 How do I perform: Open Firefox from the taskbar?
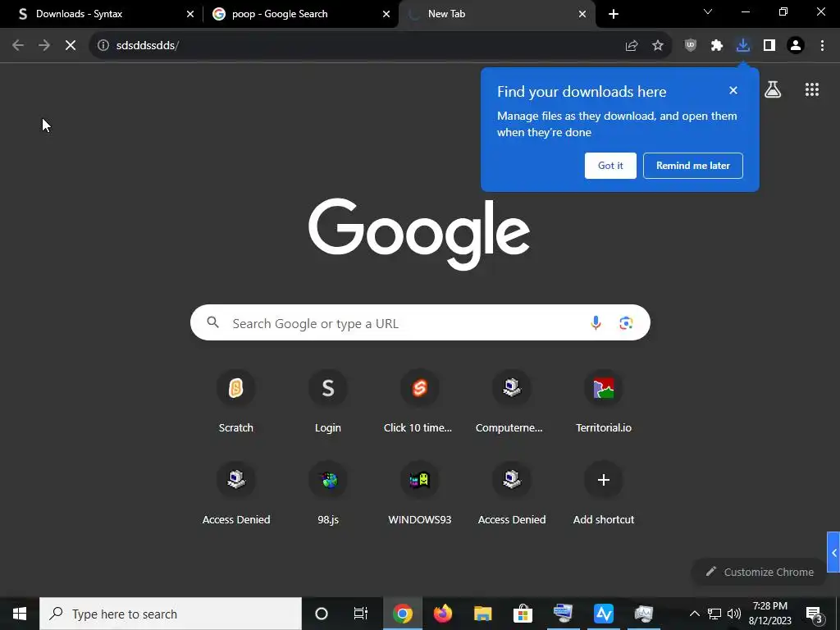click(x=442, y=614)
